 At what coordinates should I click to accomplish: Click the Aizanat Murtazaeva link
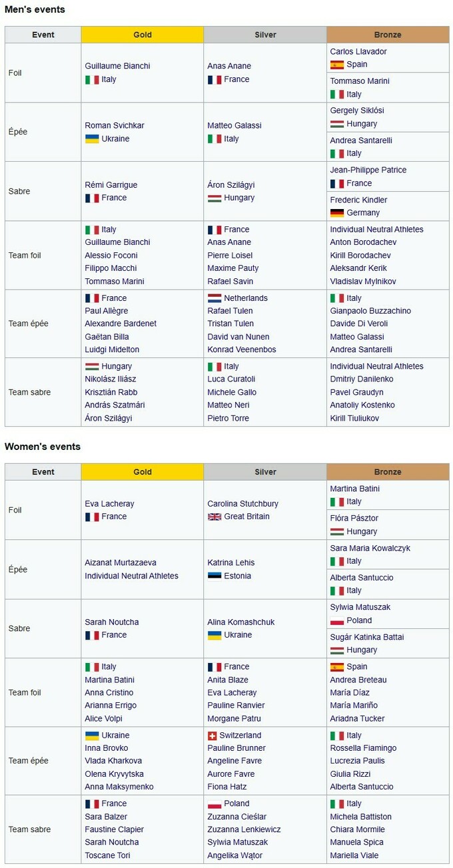pyautogui.click(x=120, y=563)
